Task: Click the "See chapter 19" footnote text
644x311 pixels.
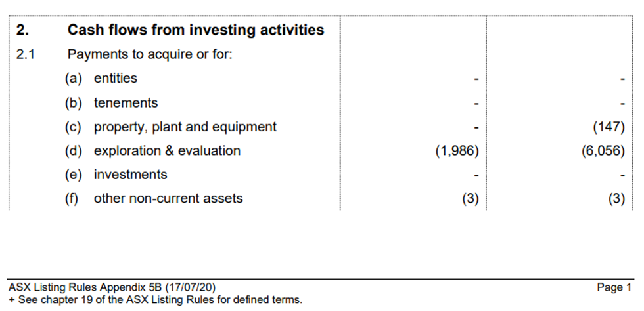Action: pos(158,300)
